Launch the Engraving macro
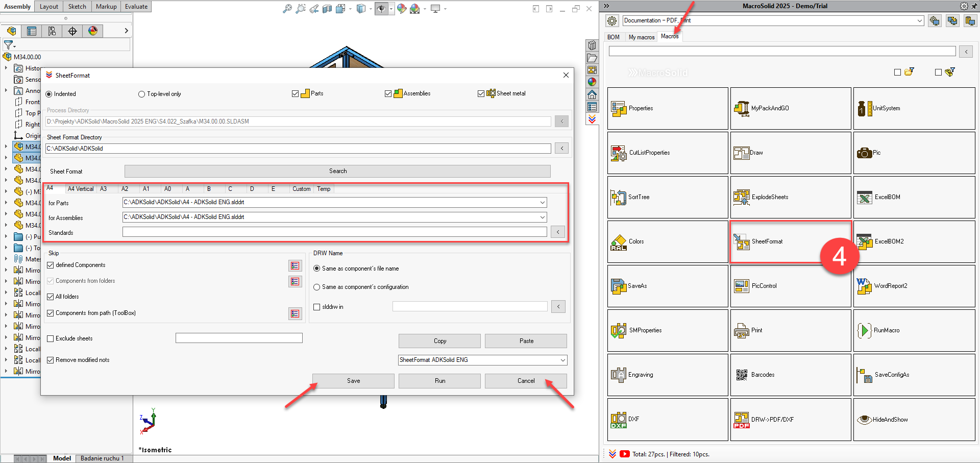980x463 pixels. point(667,375)
